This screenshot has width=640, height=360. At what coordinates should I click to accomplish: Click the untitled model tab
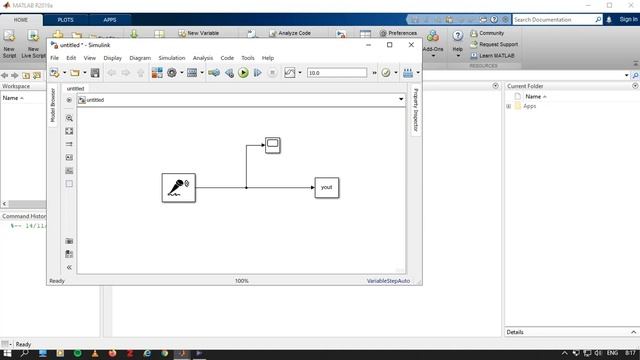[75, 89]
